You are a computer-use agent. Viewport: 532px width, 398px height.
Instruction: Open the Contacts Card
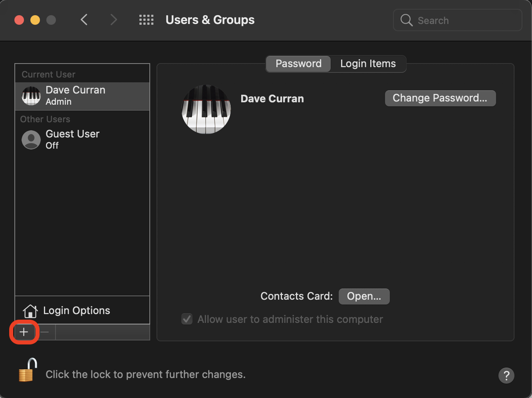364,297
